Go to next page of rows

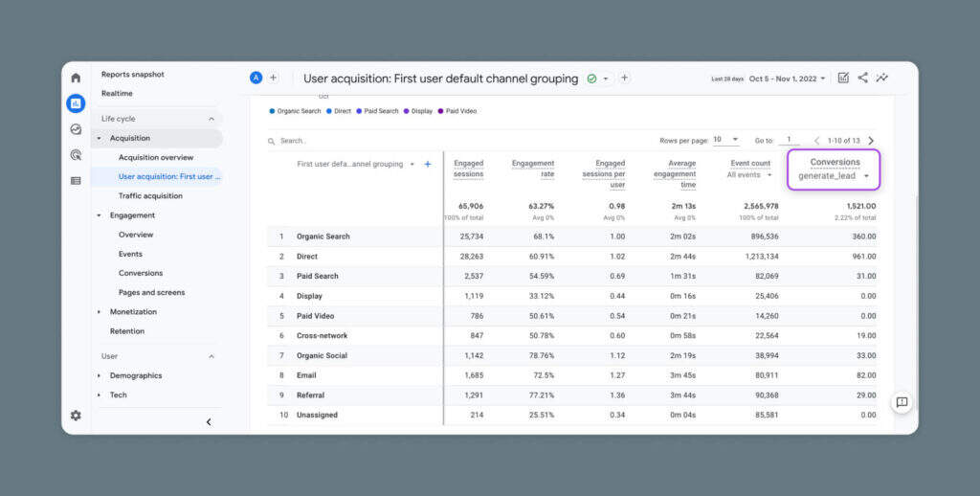(871, 141)
